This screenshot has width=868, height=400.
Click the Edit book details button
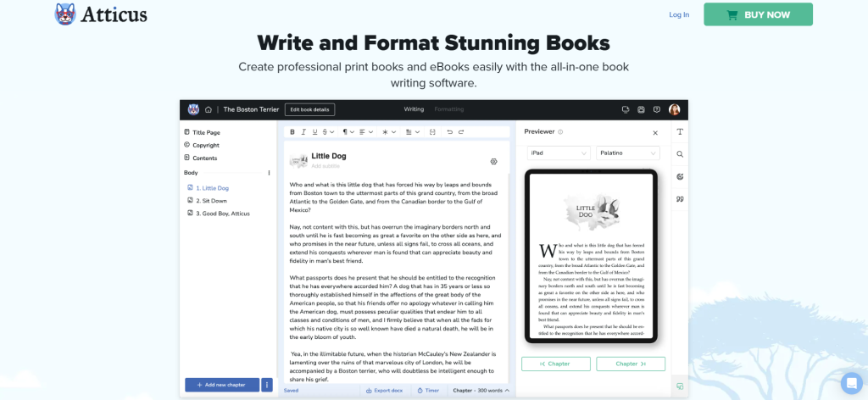(309, 109)
